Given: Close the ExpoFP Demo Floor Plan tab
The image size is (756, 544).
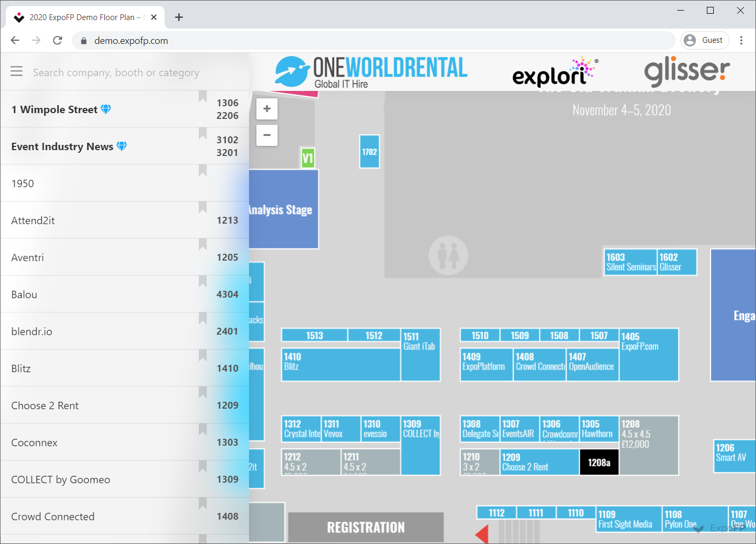Looking at the screenshot, I should [x=154, y=17].
